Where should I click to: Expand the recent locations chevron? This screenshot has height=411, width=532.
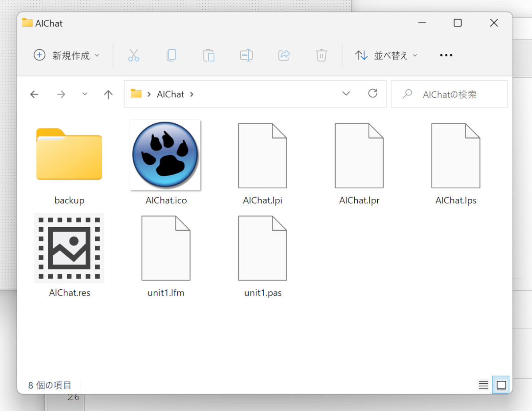(x=85, y=94)
